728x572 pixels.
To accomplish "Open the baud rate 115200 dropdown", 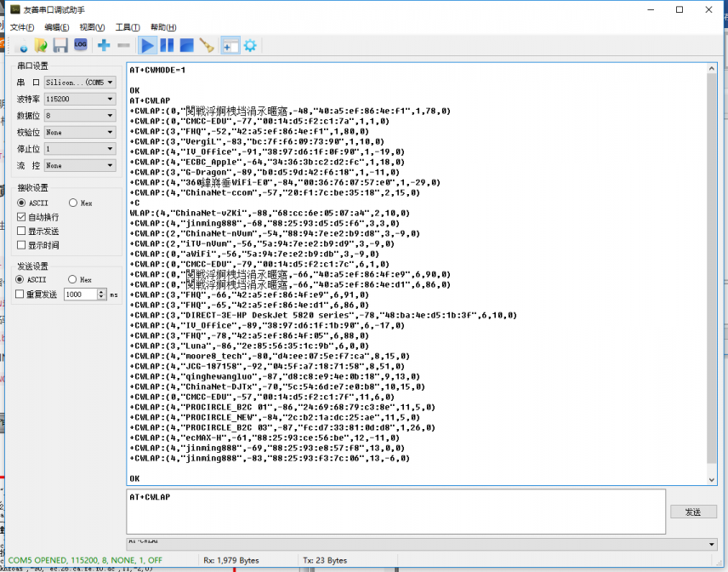I will [x=80, y=99].
